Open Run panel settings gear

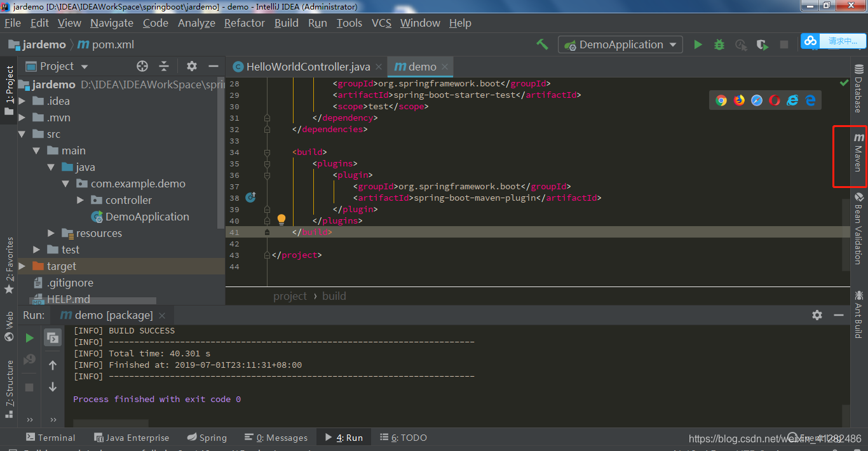817,315
